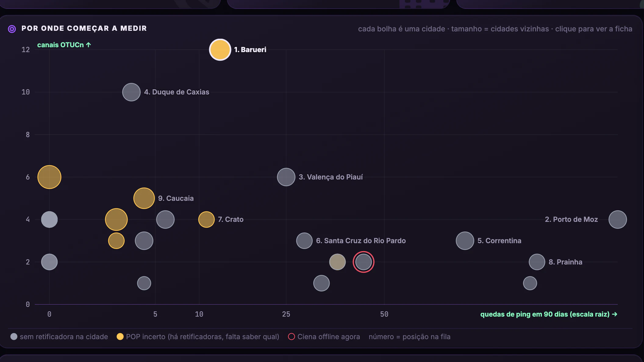
Task: Click the '1. Barueri' label
Action: [250, 50]
